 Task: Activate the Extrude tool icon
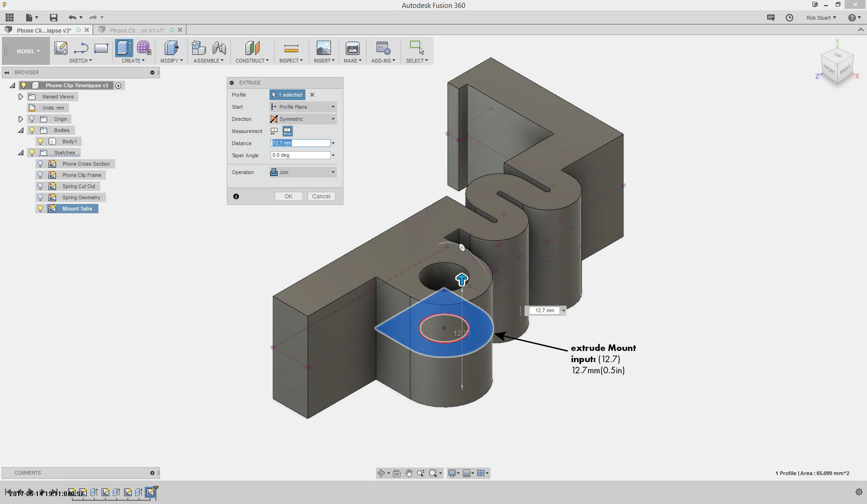tap(124, 48)
